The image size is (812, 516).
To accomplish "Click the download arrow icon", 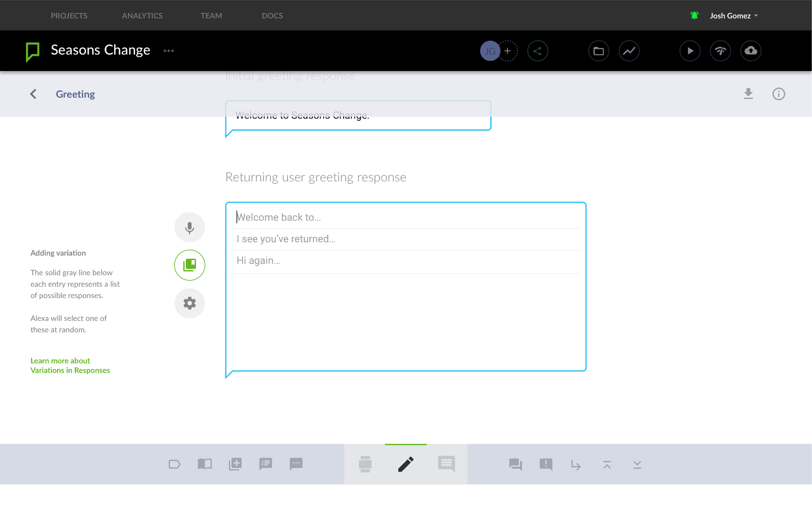I will 748,94.
